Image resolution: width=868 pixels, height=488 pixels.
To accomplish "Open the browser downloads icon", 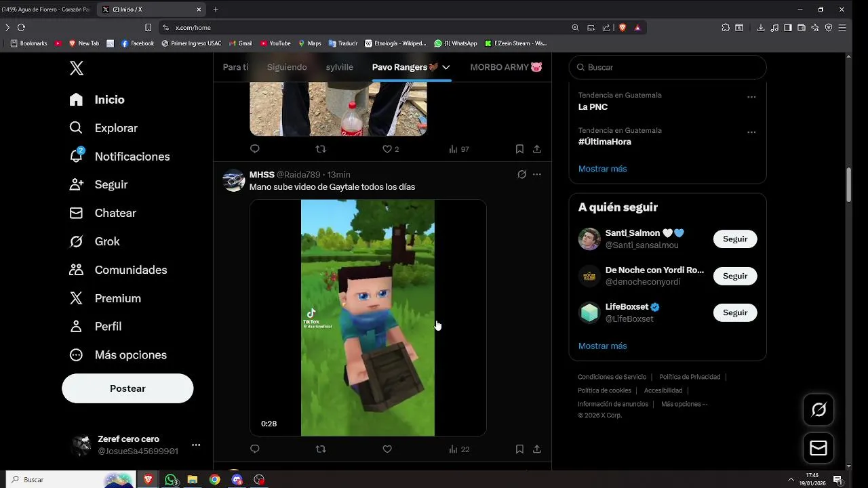I will pyautogui.click(x=761, y=27).
